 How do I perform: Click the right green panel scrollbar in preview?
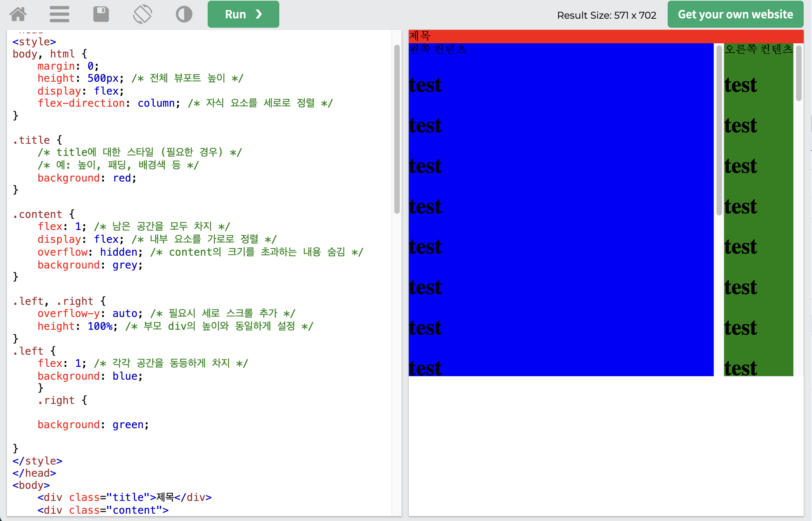tap(799, 73)
